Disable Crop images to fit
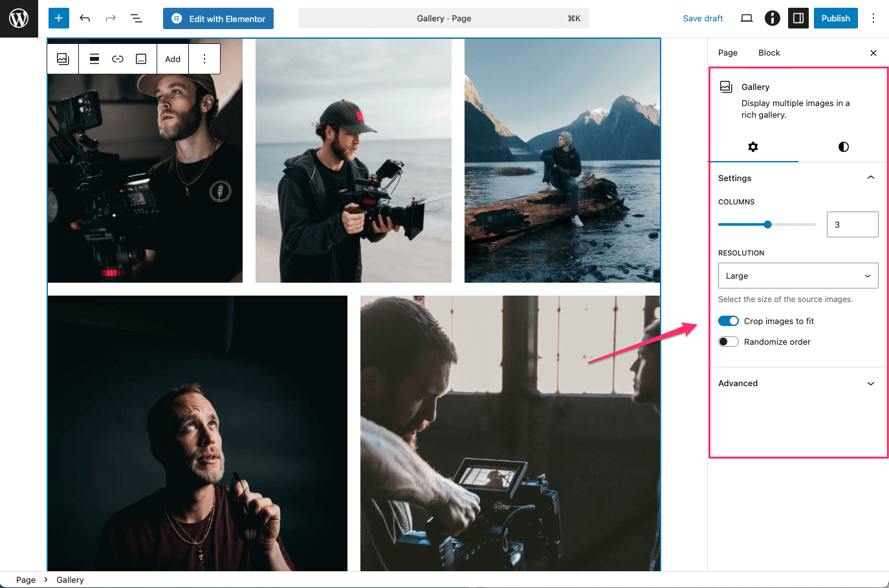The image size is (889, 588). (729, 321)
